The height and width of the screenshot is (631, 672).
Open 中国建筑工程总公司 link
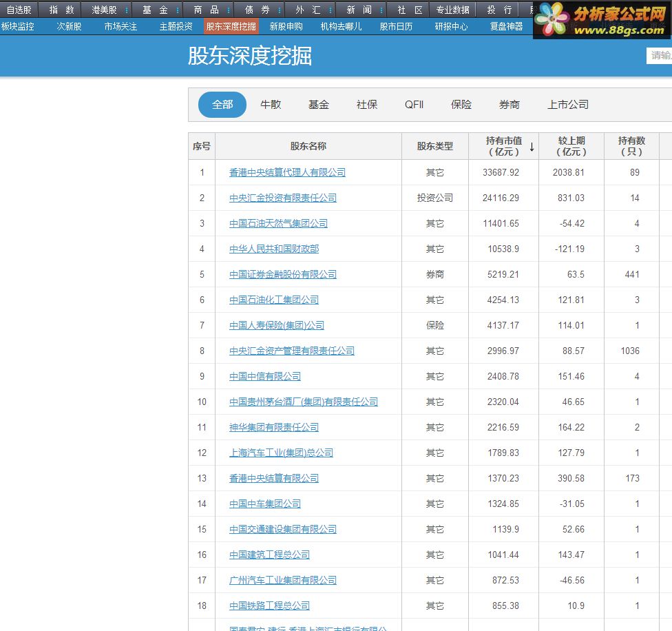point(269,555)
